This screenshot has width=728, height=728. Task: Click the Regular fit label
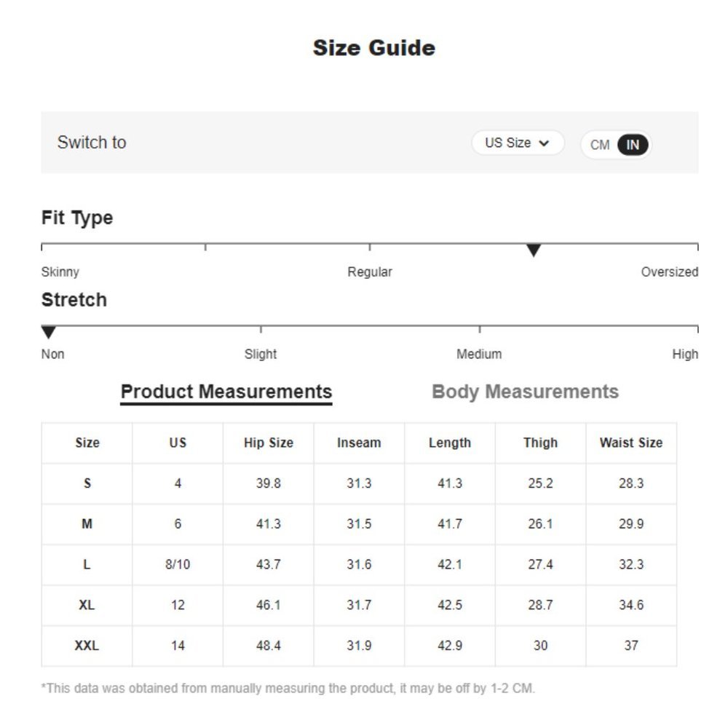pyautogui.click(x=370, y=272)
